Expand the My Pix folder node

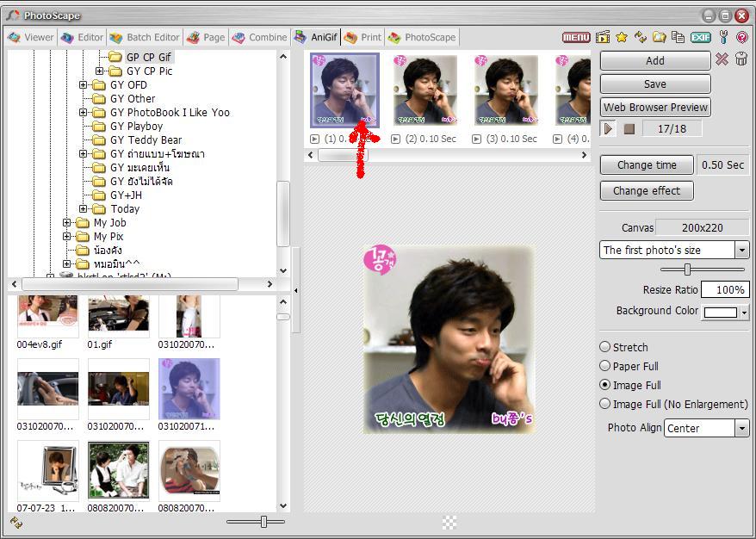pos(66,236)
